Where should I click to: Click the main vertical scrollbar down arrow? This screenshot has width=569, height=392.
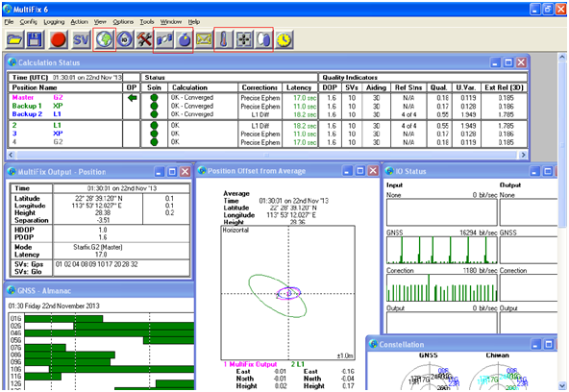561,385
